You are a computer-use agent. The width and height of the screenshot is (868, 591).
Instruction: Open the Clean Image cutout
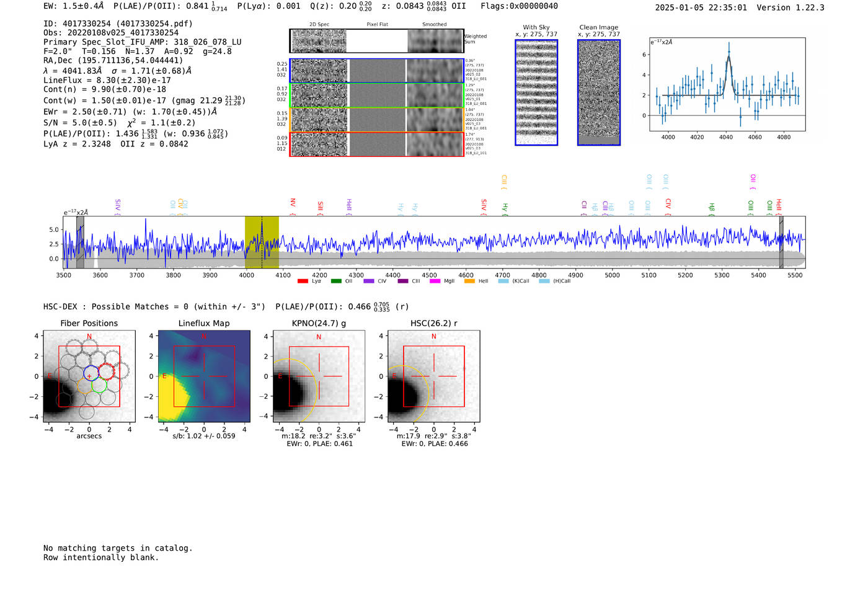(599, 92)
